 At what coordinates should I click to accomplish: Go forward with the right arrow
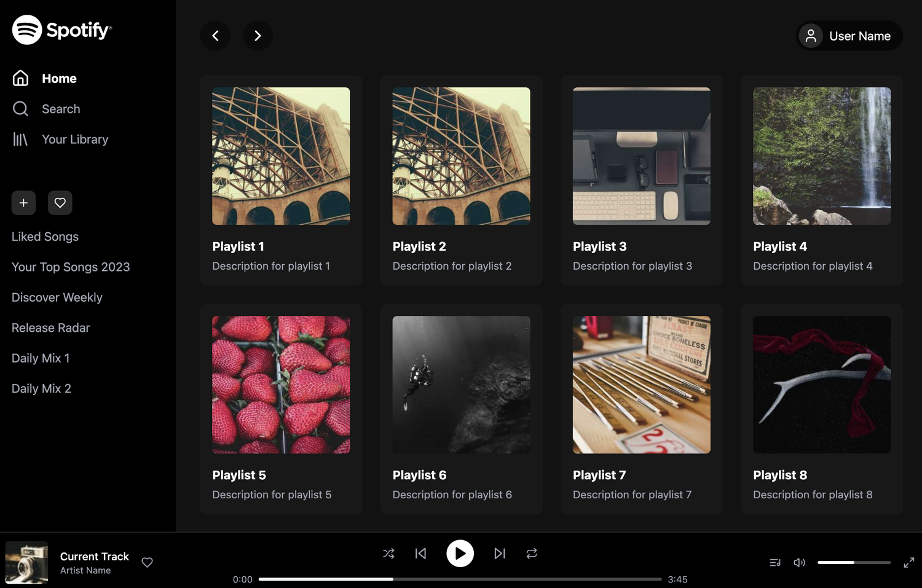click(258, 36)
